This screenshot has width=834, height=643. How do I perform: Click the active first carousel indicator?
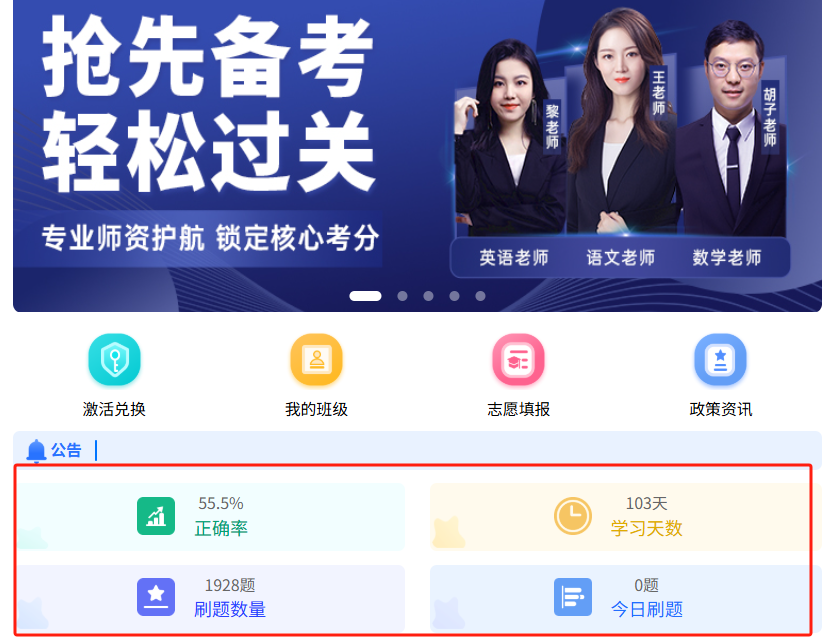(x=365, y=296)
